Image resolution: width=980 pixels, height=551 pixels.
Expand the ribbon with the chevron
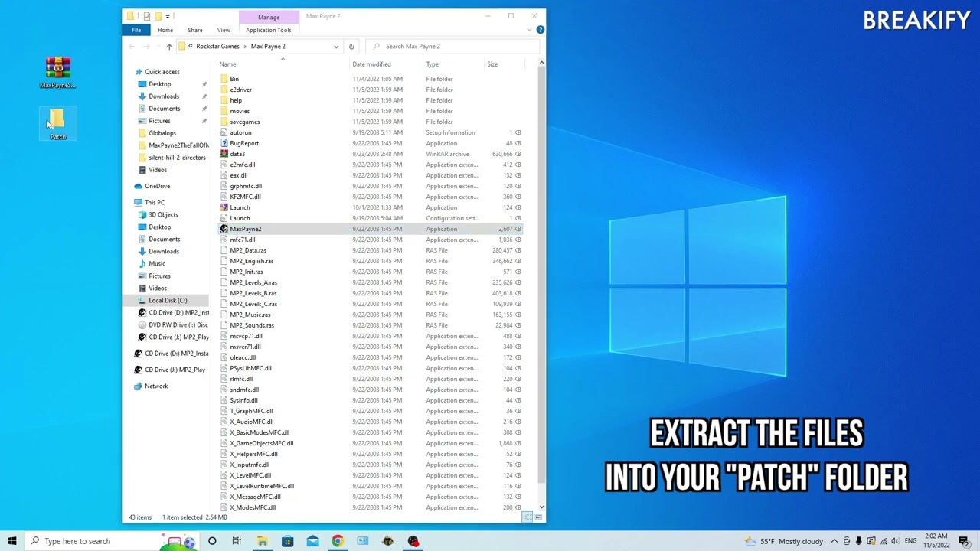click(529, 30)
